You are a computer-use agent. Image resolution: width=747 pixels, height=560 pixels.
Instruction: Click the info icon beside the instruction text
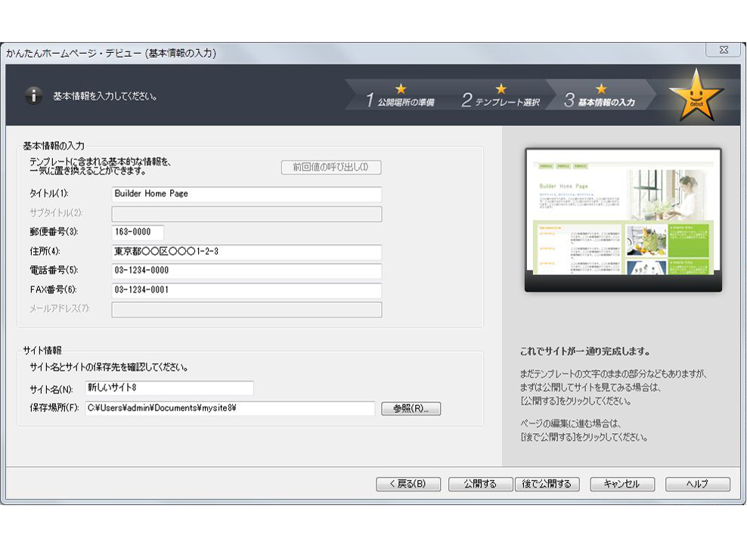click(x=33, y=96)
